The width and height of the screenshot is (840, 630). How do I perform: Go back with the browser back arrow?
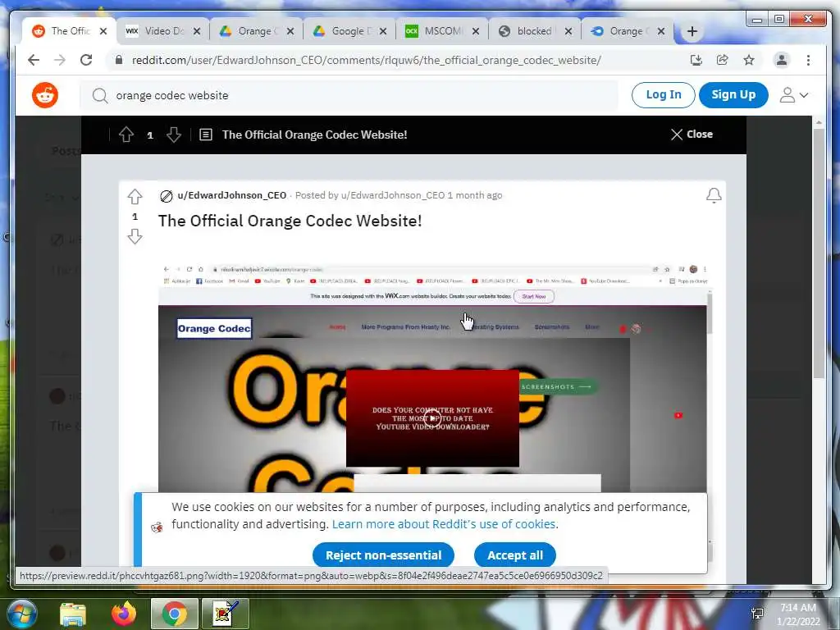34,60
